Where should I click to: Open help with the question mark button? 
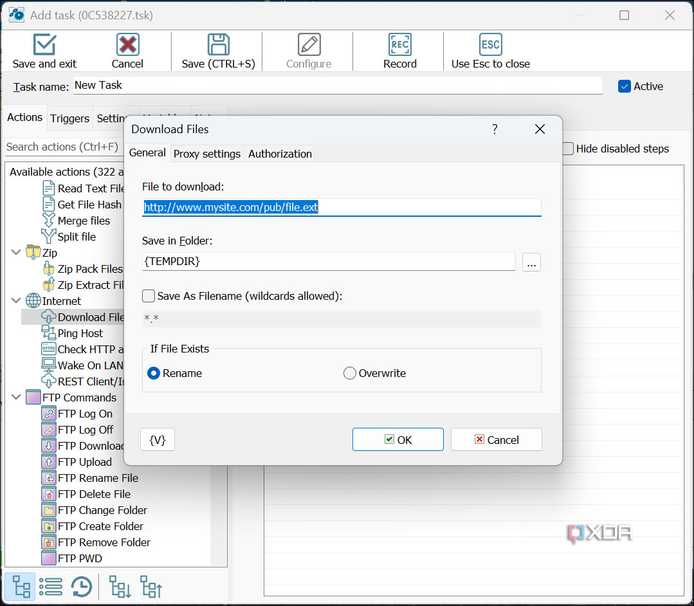(495, 129)
